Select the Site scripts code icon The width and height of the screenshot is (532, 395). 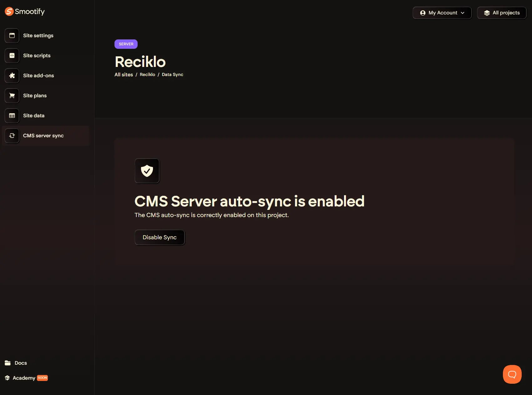click(x=12, y=56)
